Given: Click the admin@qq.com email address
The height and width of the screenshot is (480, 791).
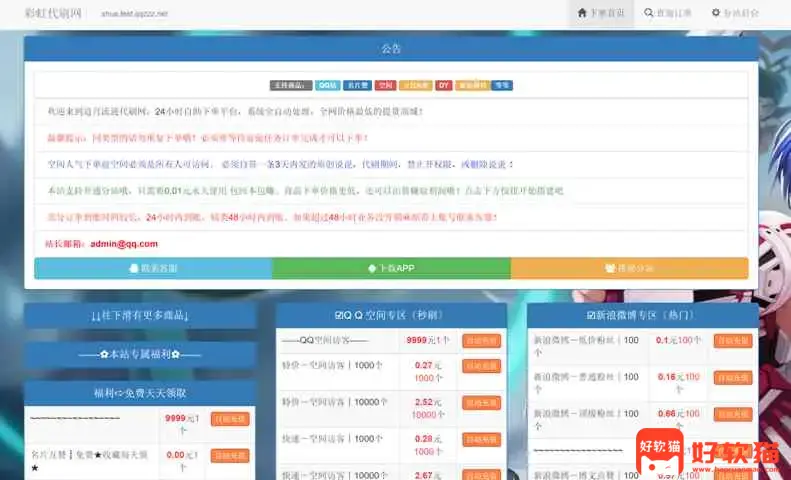Looking at the screenshot, I should coord(124,244).
